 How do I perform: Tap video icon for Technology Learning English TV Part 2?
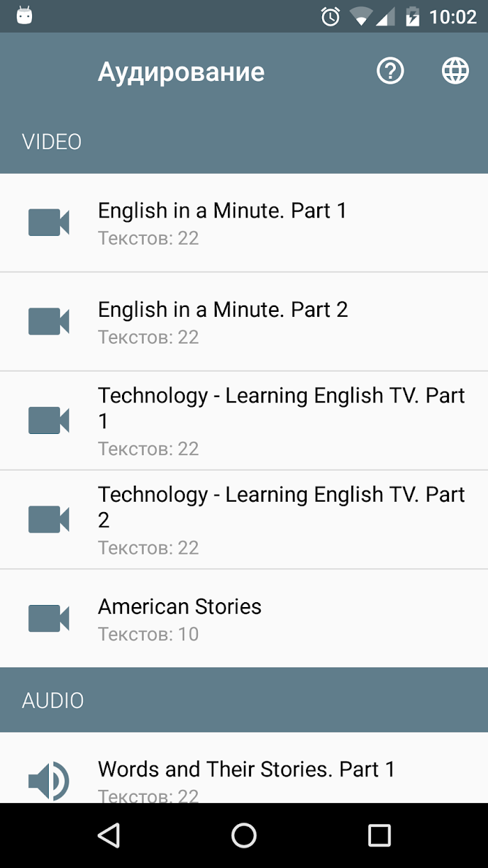[x=49, y=519]
